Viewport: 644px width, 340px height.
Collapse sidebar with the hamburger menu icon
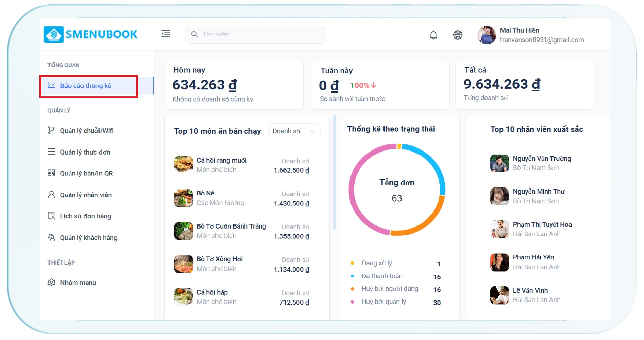pos(166,34)
